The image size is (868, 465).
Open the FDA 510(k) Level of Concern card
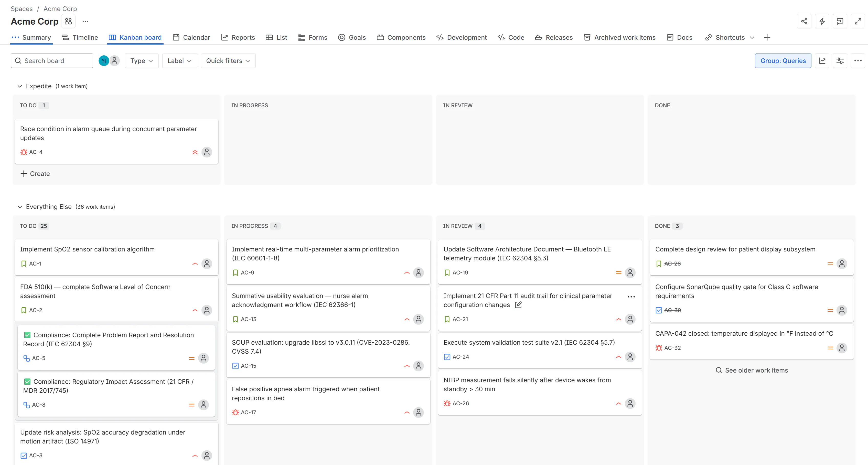116,299
